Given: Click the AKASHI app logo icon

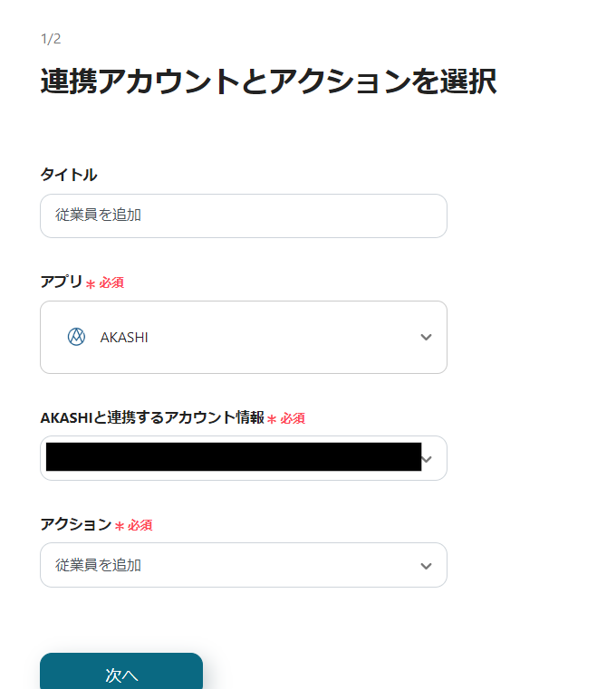Looking at the screenshot, I should (x=76, y=337).
